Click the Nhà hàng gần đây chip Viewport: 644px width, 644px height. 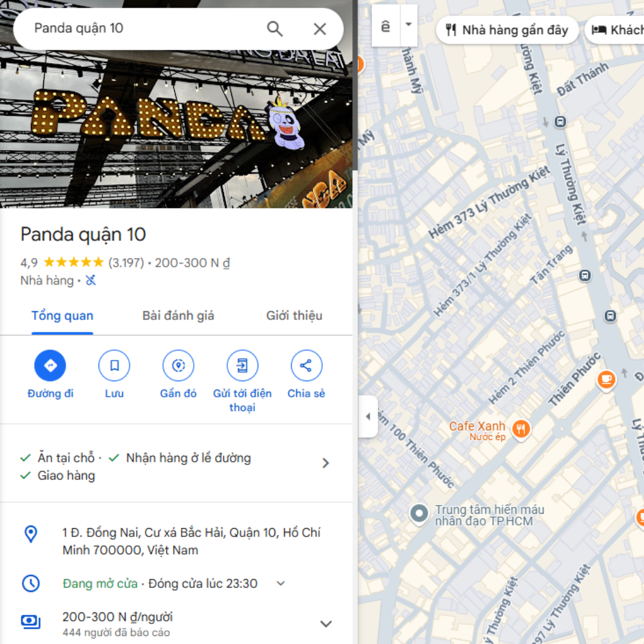tap(507, 30)
